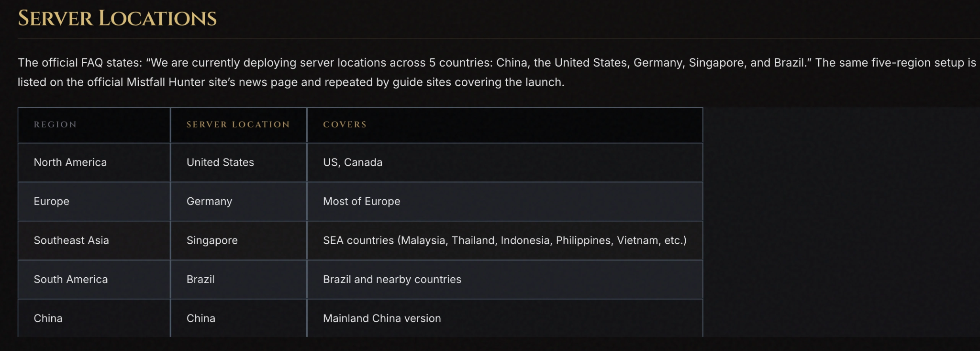
Task: Select the United States server location cell
Action: click(239, 162)
